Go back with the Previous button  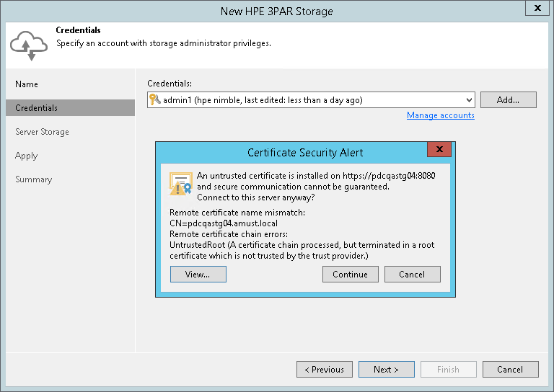coord(325,369)
